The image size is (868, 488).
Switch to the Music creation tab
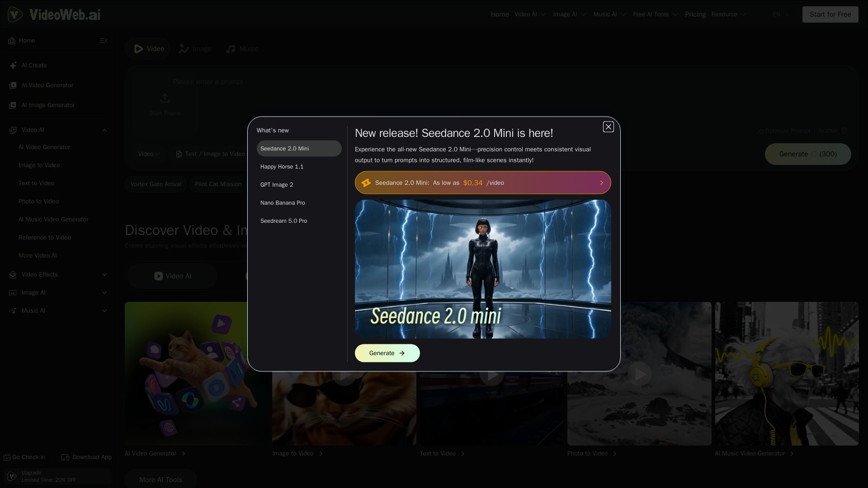coord(242,49)
